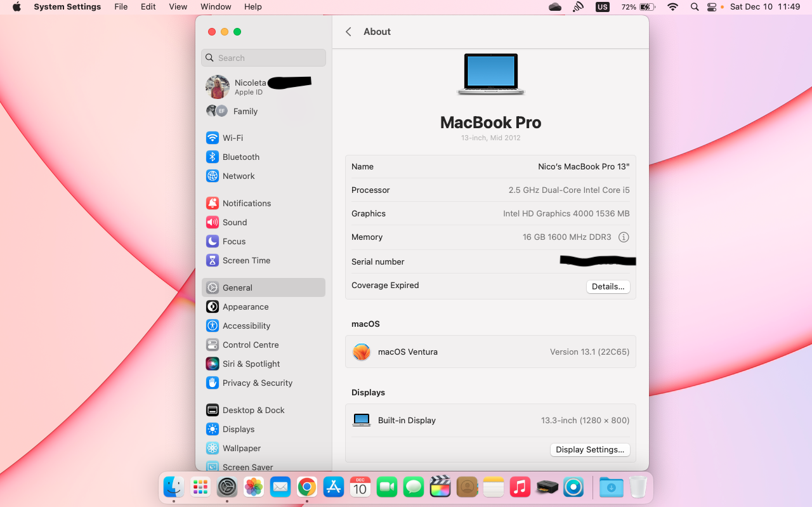This screenshot has width=812, height=507.
Task: Go back with the chevron arrow
Action: click(348, 32)
